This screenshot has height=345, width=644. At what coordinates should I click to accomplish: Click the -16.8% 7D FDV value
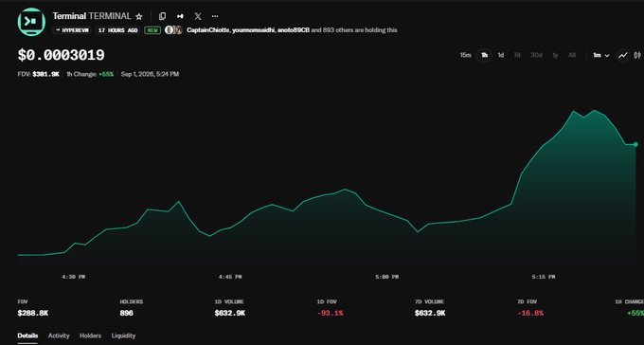click(530, 313)
